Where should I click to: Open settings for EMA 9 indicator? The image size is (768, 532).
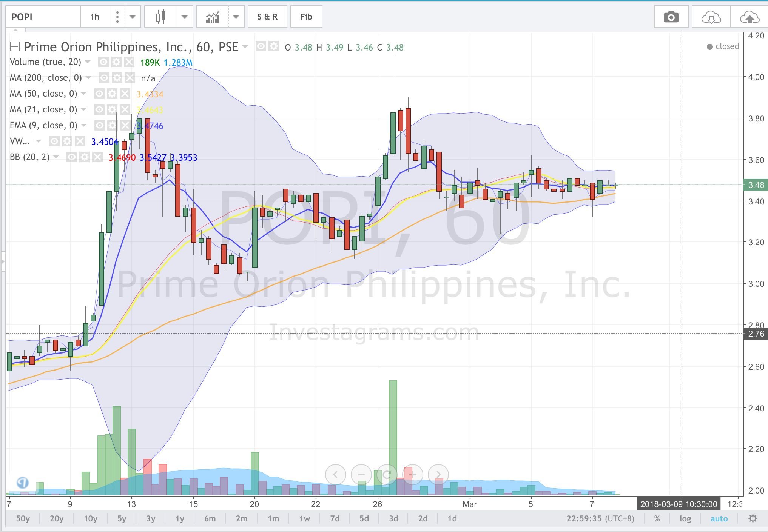[x=112, y=126]
